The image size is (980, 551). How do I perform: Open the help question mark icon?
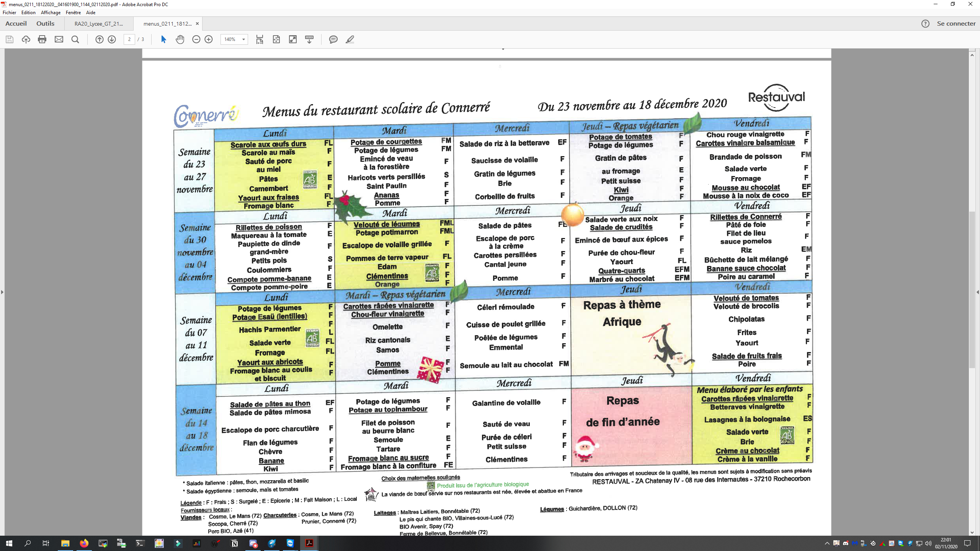pyautogui.click(x=925, y=24)
